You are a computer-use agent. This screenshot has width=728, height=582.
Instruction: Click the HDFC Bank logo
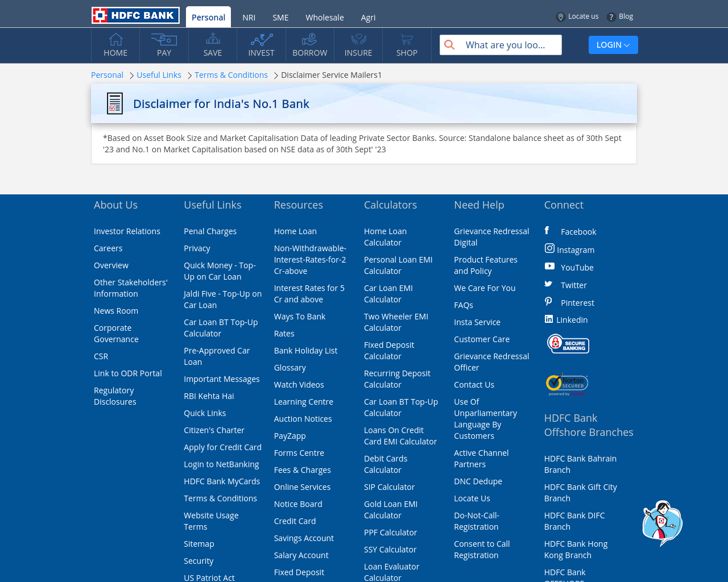135,15
